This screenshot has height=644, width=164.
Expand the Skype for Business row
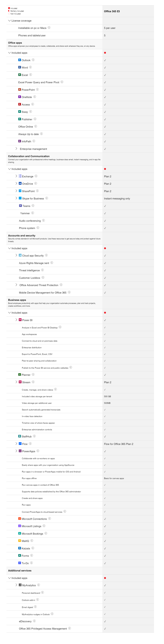click(x=16, y=198)
